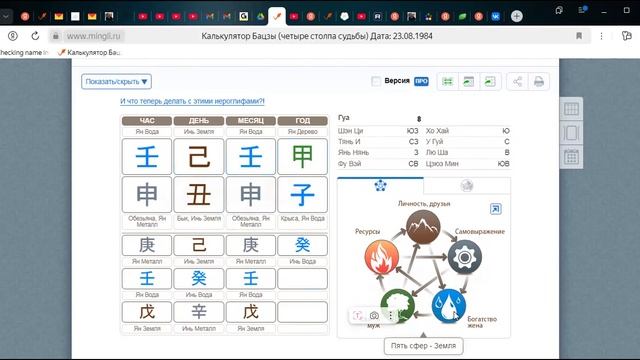Switch to the five elements pentagon tab

tap(380, 186)
